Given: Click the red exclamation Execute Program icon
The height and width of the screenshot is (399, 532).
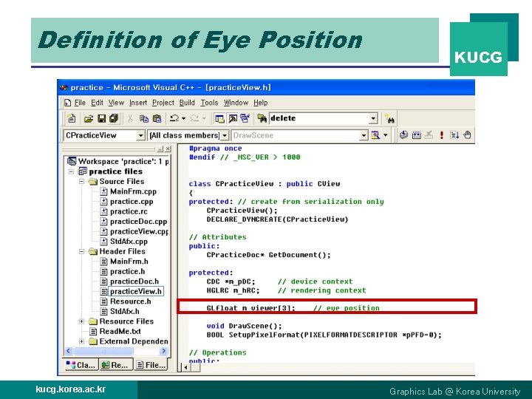Looking at the screenshot, I should [441, 135].
